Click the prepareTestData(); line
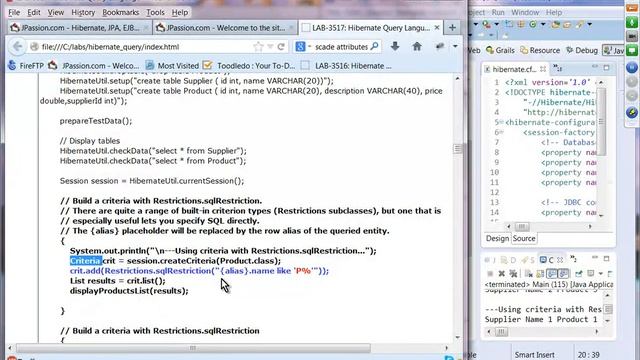Screen dimensions: 640x360 96,121
